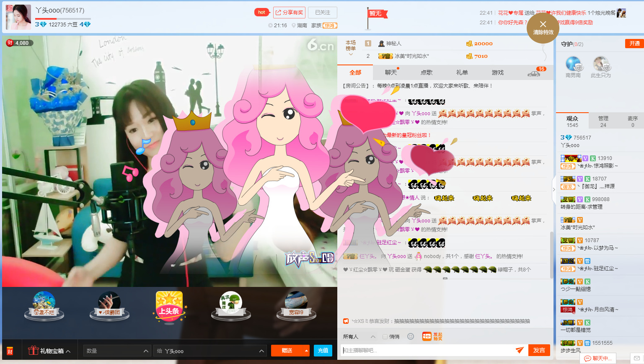This screenshot has width=644, height=364.
Task: Click the 宽容I9 fan avatar pedestal
Action: click(296, 307)
